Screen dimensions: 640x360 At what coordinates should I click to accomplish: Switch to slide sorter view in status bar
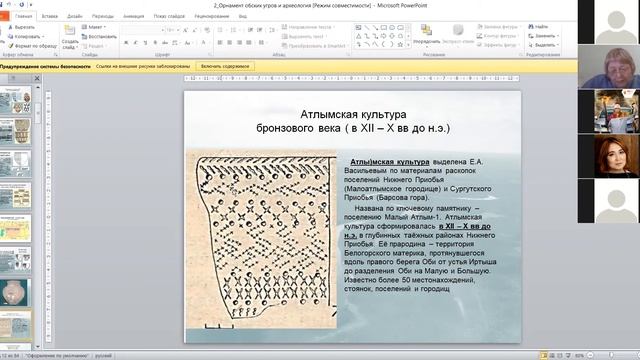(552, 356)
